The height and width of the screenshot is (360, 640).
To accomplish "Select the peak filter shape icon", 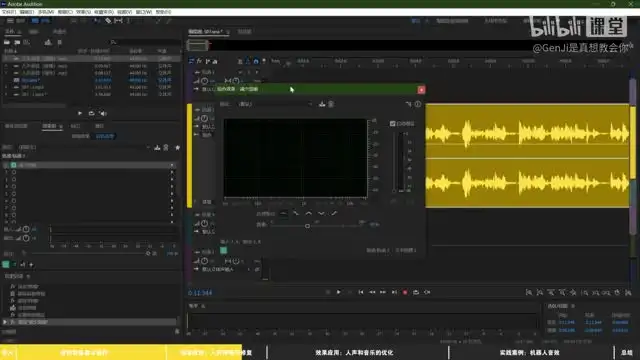I will [x=309, y=213].
